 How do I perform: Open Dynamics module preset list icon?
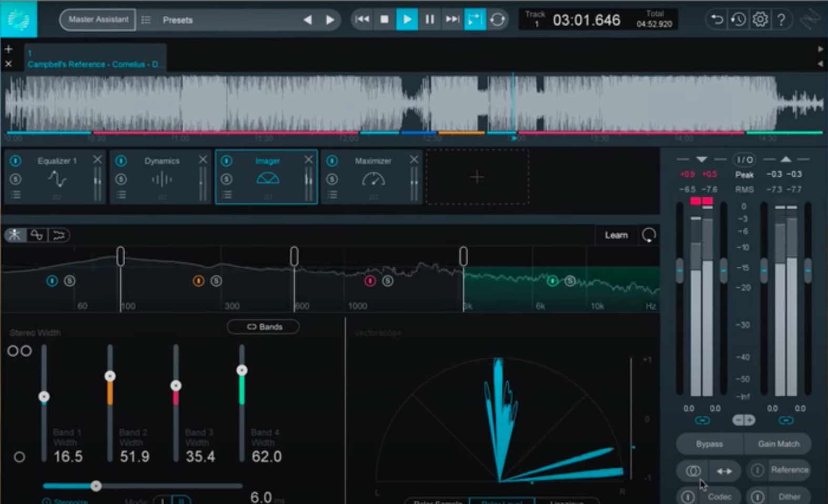[121, 195]
